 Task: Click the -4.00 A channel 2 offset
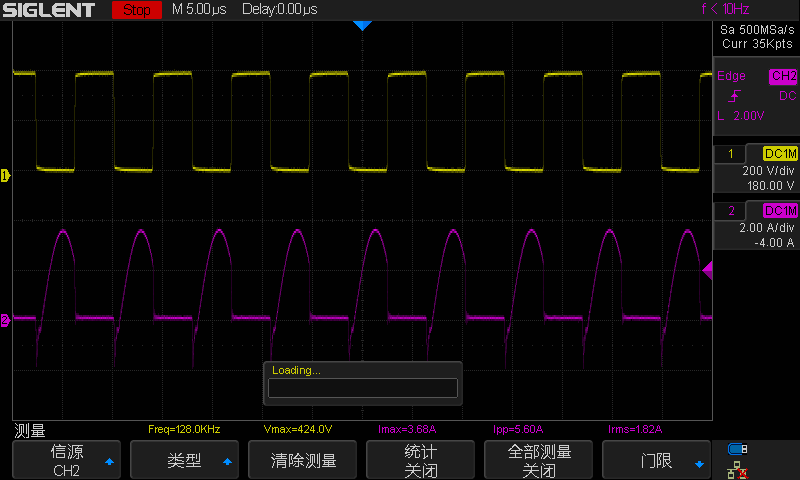coord(774,243)
